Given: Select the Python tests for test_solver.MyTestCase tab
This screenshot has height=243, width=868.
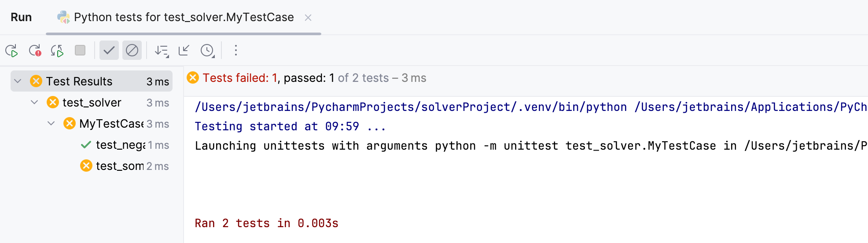Looking at the screenshot, I should tap(184, 18).
